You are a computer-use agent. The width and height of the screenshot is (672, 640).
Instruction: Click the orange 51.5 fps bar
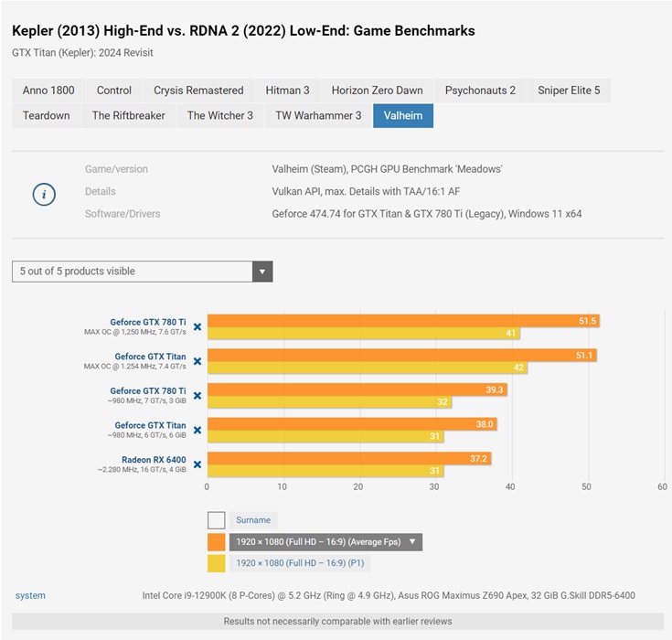click(404, 321)
